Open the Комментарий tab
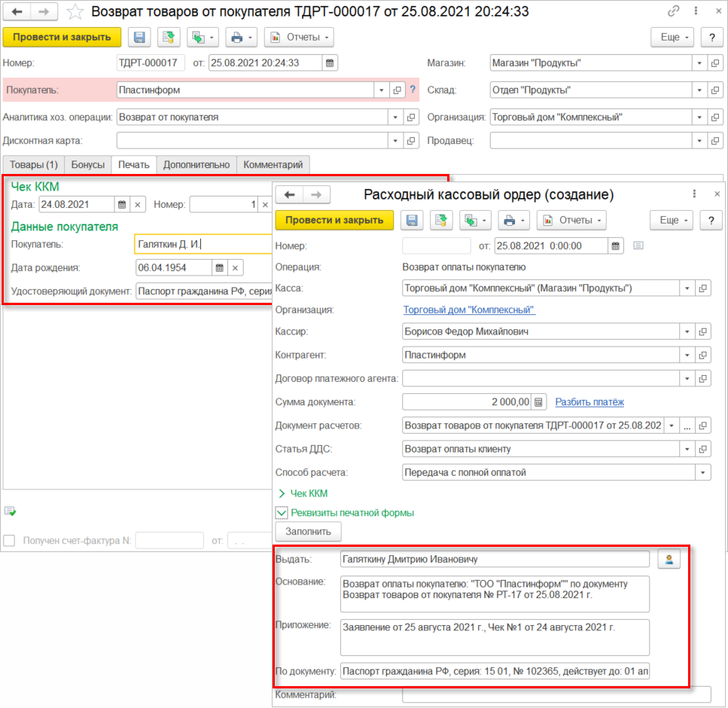Viewport: 728px width, 708px height. click(273, 164)
